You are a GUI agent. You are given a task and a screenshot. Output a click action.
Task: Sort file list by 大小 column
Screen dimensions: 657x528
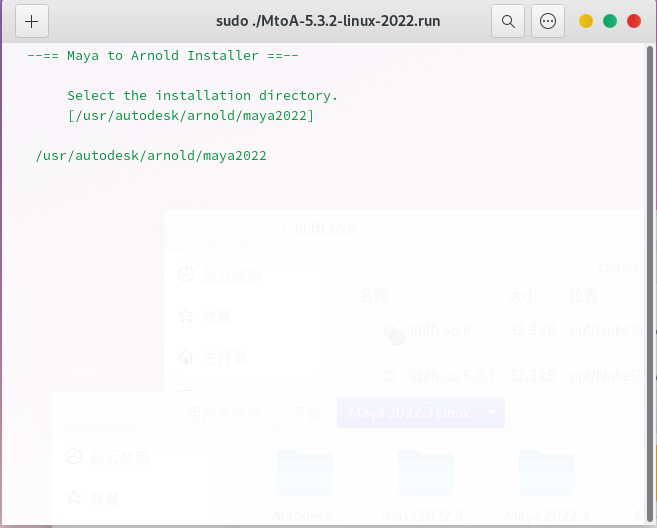(x=522, y=295)
